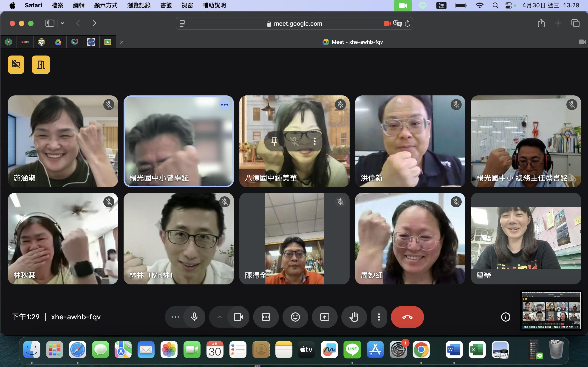
Task: Click the raise hand icon
Action: click(354, 317)
